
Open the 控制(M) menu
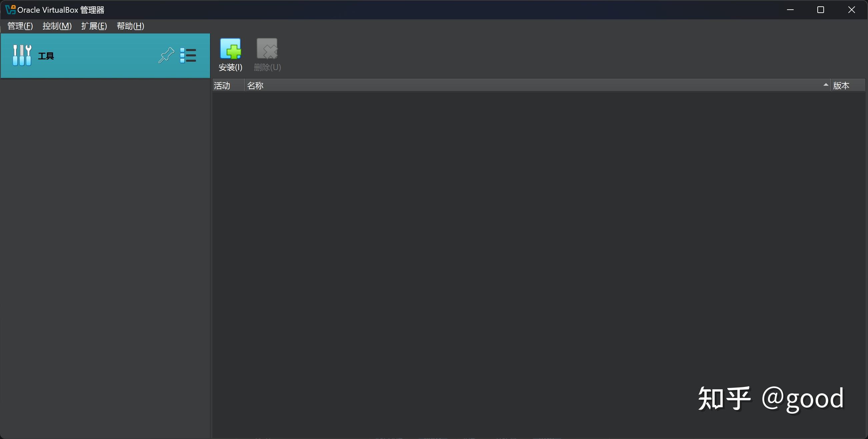[57, 26]
